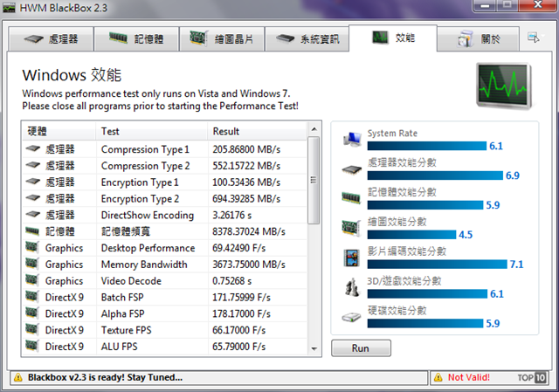Click the processor score 6.9 bar

click(x=435, y=175)
